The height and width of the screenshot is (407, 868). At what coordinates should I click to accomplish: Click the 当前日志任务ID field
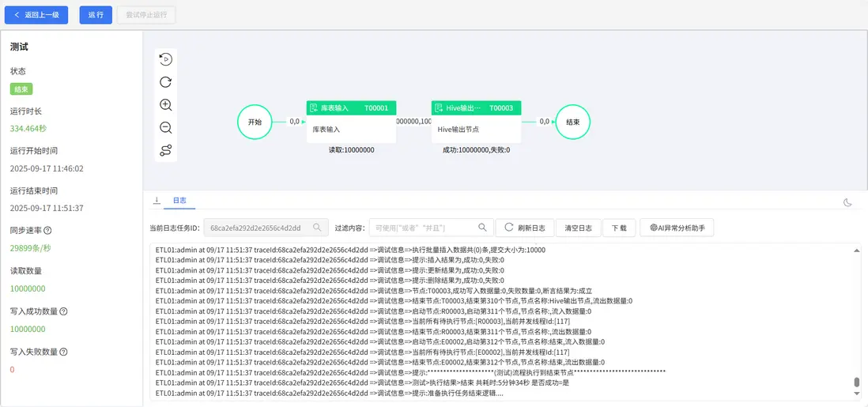tap(266, 228)
